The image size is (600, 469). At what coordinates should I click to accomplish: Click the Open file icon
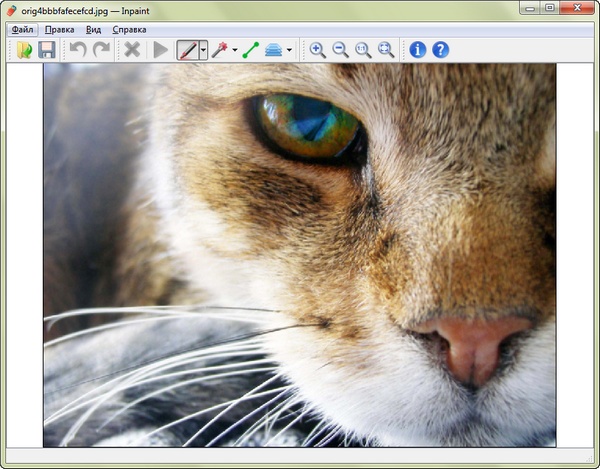click(25, 49)
